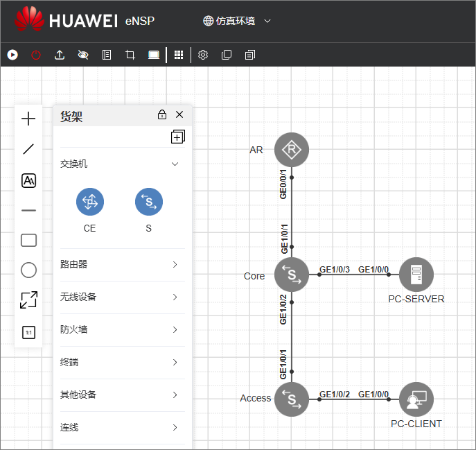This screenshot has width=476, height=450.
Task: Toggle the hide labels eye icon
Action: tap(83, 55)
